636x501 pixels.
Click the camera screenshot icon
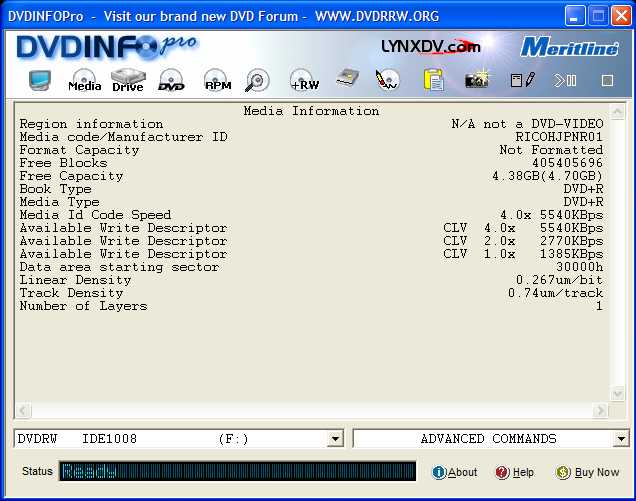pos(477,80)
